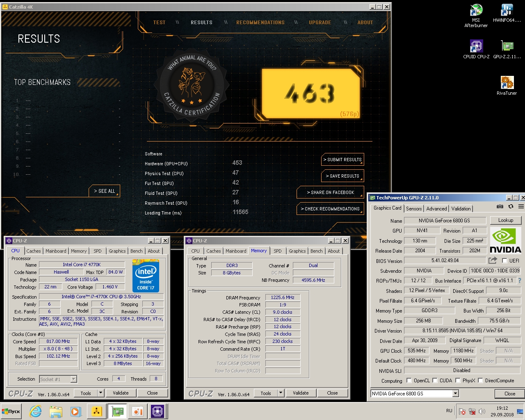The image size is (525, 420).
Task: Switch to Catzilla taskbar icon
Action: point(97,411)
